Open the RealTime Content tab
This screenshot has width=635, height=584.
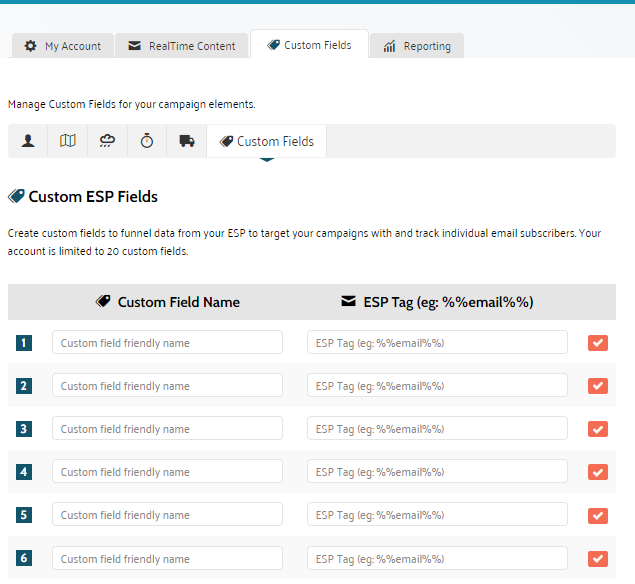click(181, 46)
